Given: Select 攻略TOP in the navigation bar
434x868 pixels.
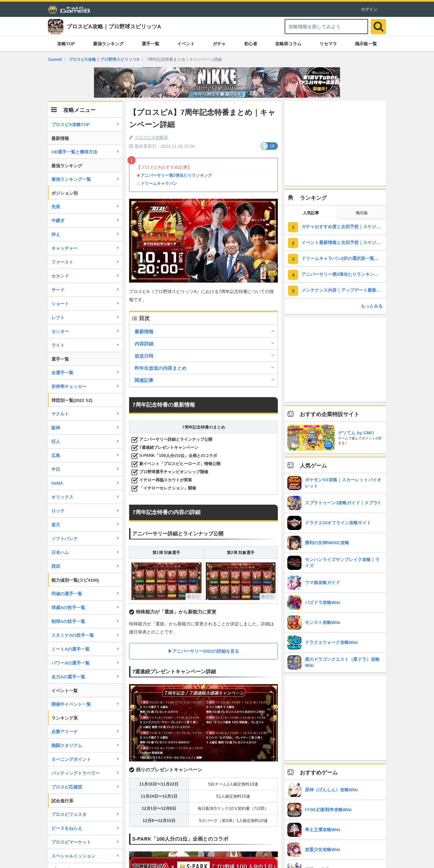Looking at the screenshot, I should point(66,44).
